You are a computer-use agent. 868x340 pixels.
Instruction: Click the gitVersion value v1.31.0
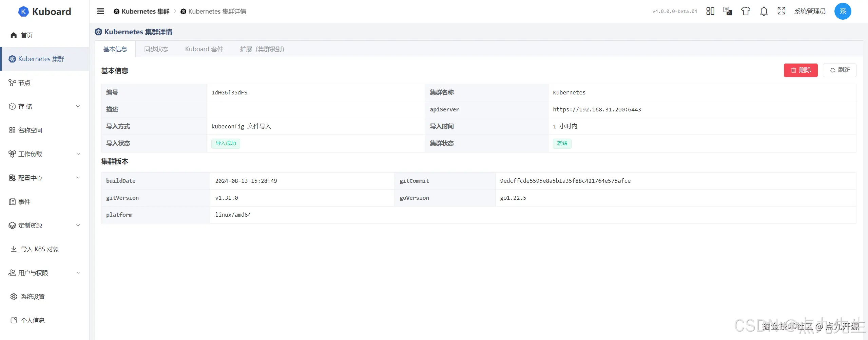(227, 198)
